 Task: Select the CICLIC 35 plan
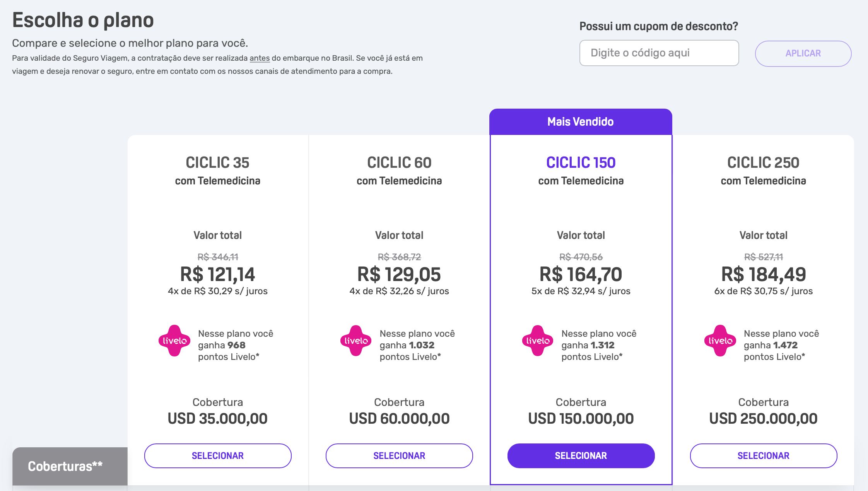(x=218, y=455)
